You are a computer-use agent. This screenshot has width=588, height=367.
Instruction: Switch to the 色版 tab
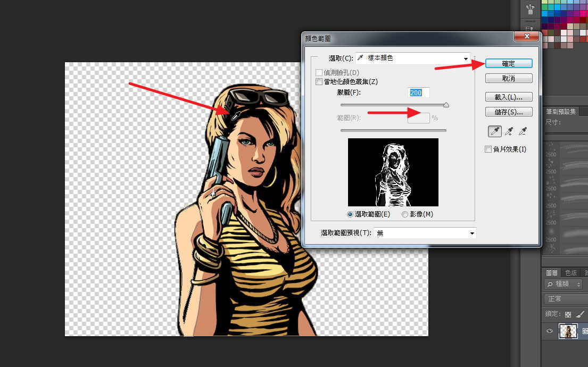[571, 272]
